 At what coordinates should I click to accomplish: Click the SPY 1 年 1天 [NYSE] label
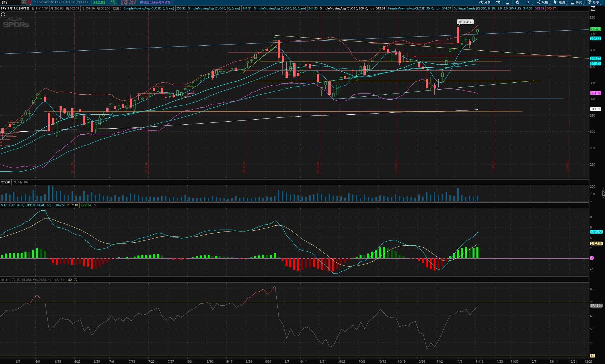pyautogui.click(x=15, y=8)
